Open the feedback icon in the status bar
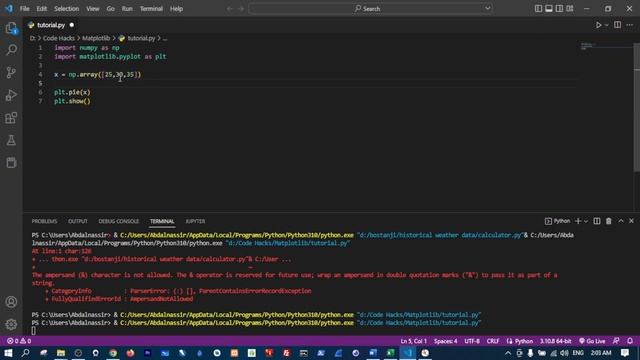Screen dimensions: 640x360 [616, 341]
